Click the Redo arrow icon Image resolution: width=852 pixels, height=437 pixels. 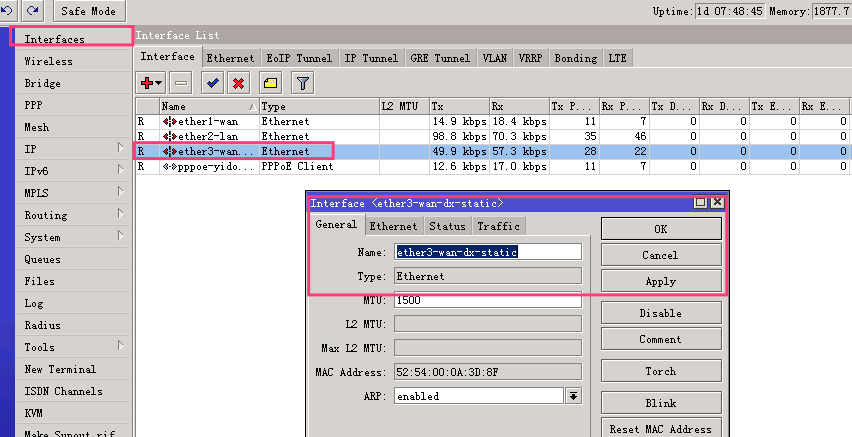(33, 10)
